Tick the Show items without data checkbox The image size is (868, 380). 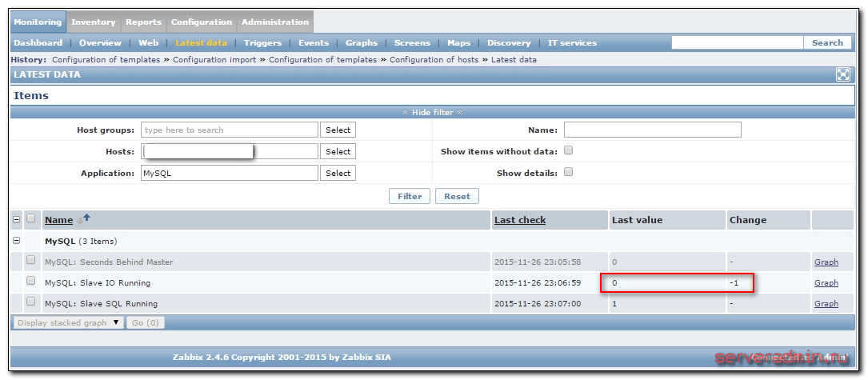pyautogui.click(x=568, y=150)
